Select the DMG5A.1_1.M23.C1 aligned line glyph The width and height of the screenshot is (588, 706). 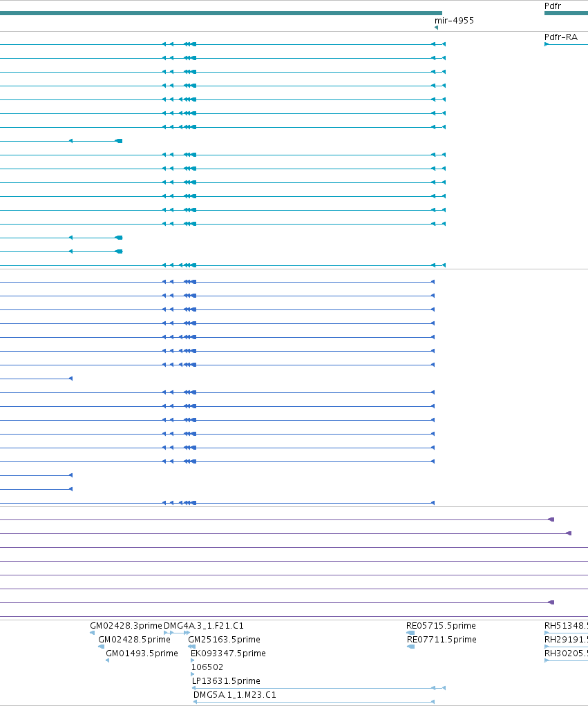314,702
